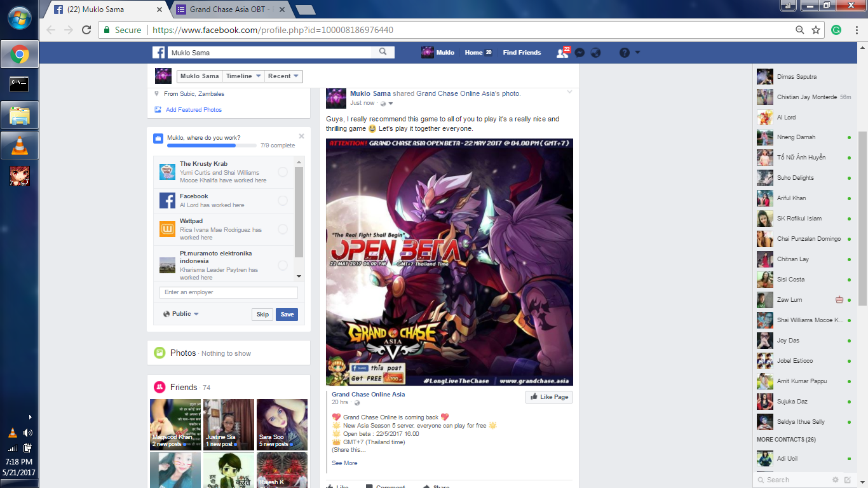This screenshot has height=488, width=868.
Task: Click the green Grammarly extension icon
Action: coord(837,30)
